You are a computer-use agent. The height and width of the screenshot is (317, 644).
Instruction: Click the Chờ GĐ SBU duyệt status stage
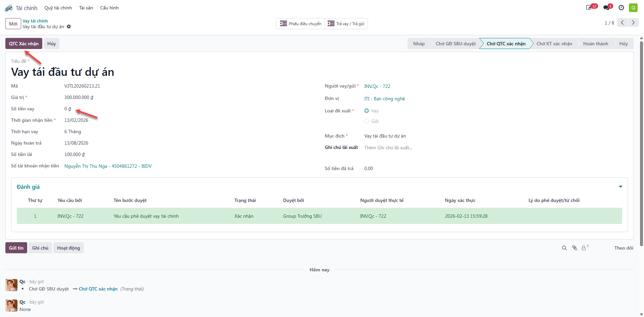455,44
